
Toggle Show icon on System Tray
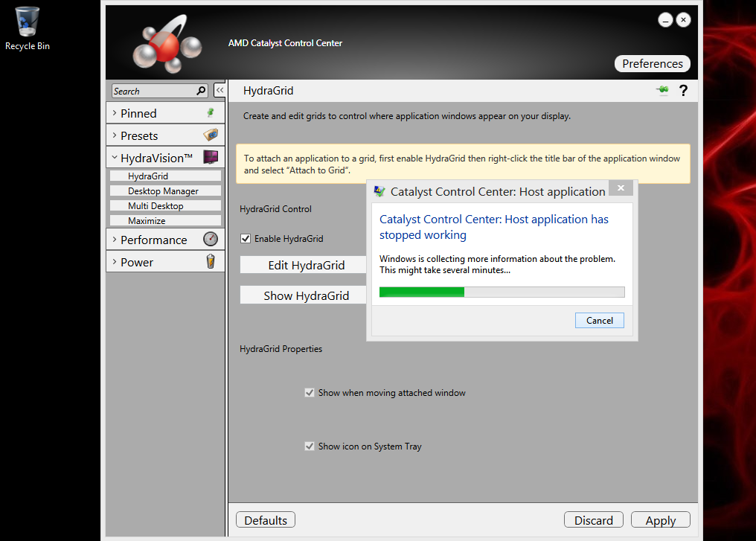coord(310,446)
